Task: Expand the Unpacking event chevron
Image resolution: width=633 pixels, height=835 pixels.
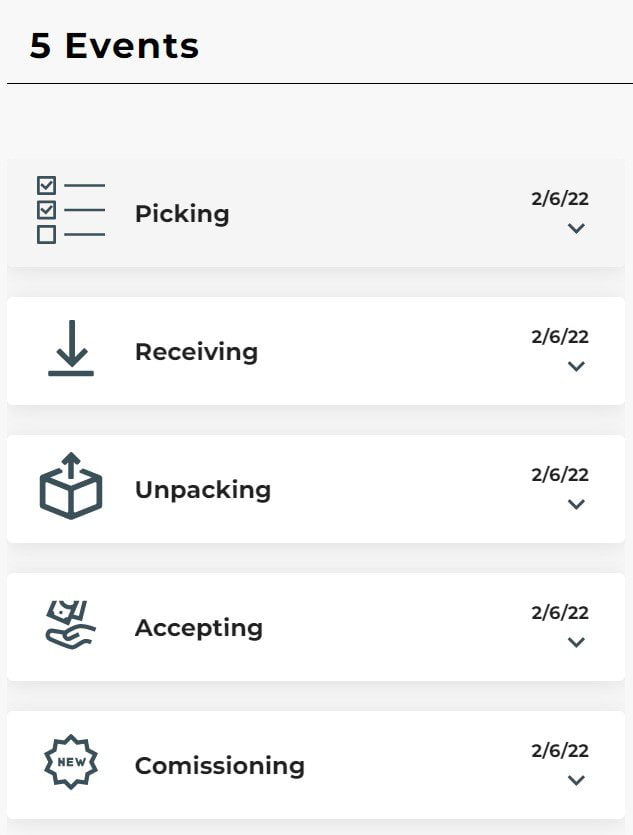Action: tap(576, 504)
